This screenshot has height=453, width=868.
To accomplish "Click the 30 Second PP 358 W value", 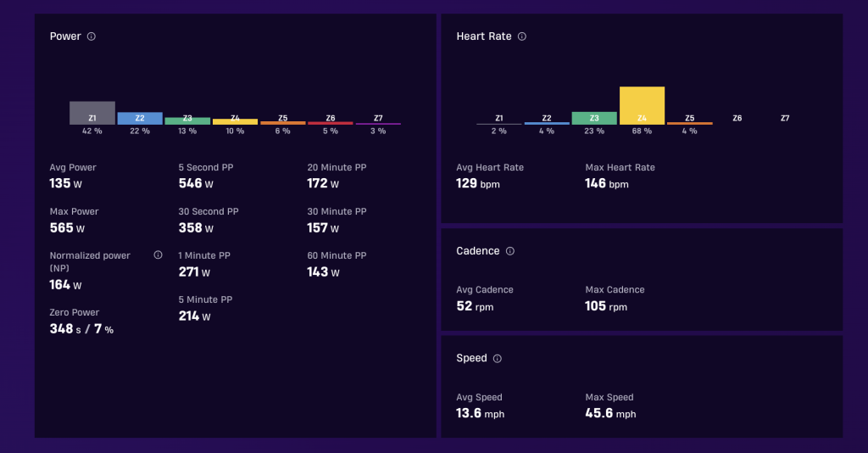I will 196,228.
